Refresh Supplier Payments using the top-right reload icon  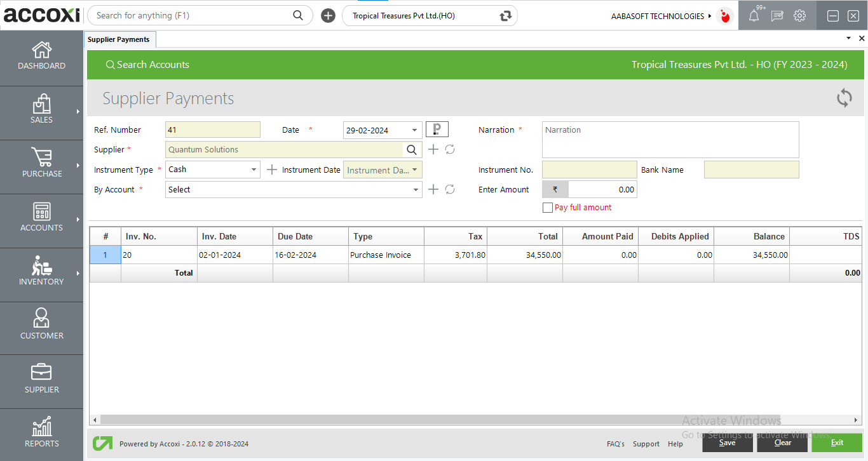click(844, 98)
